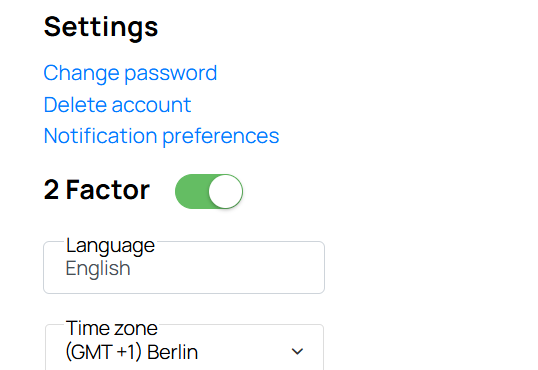The width and height of the screenshot is (538, 370).
Task: Click the Language field box
Action: [x=184, y=267]
